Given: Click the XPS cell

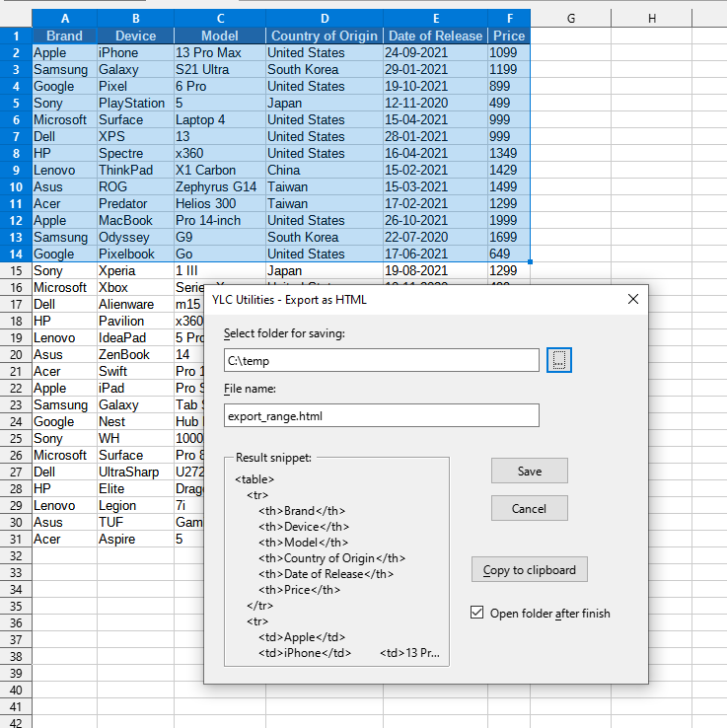Looking at the screenshot, I should (135, 136).
